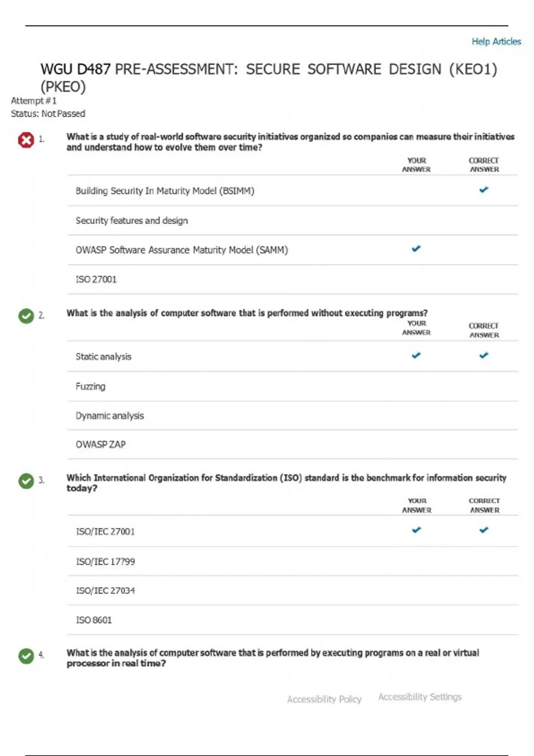This screenshot has height=756, width=534.
Task: Open the Accessibility Settings link
Action: pos(420,697)
